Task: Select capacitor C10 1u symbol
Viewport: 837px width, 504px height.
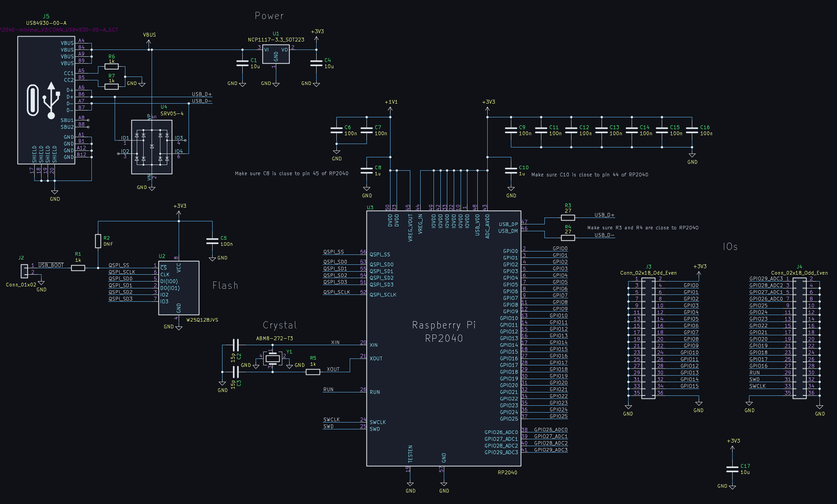Action: [511, 170]
